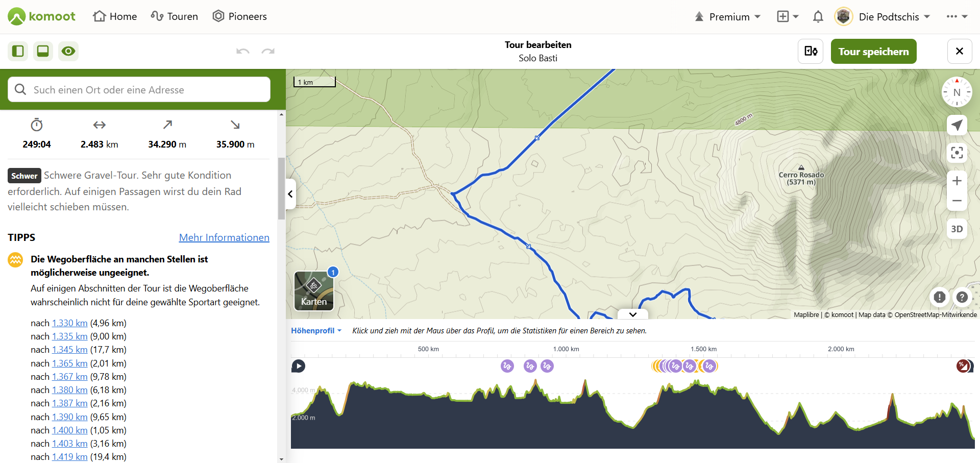This screenshot has width=980, height=463.
Task: Click the undo arrow icon
Action: tap(243, 51)
